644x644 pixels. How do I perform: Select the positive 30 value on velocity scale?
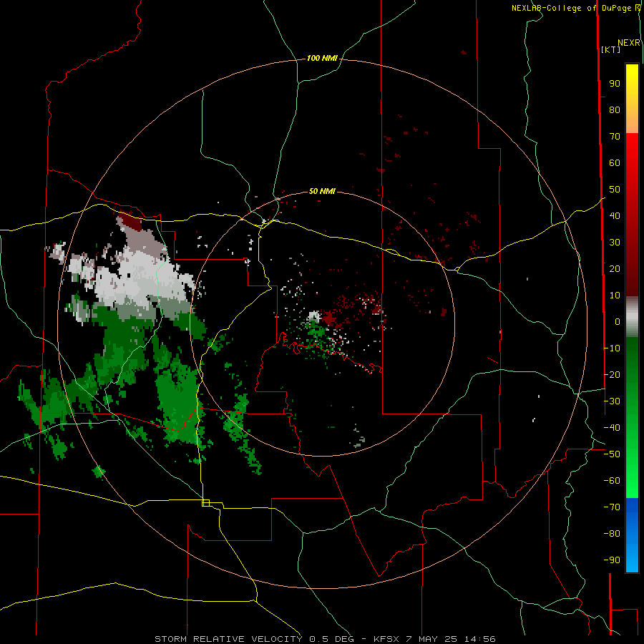point(615,243)
